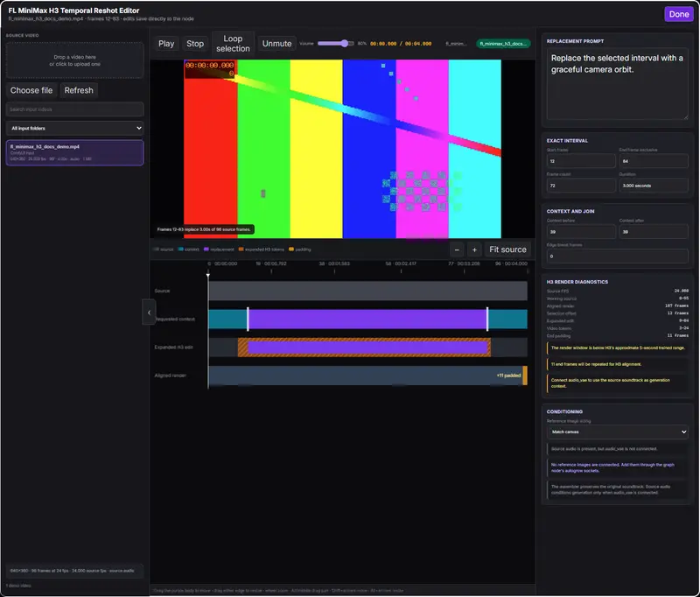Click Fit source button

[507, 249]
